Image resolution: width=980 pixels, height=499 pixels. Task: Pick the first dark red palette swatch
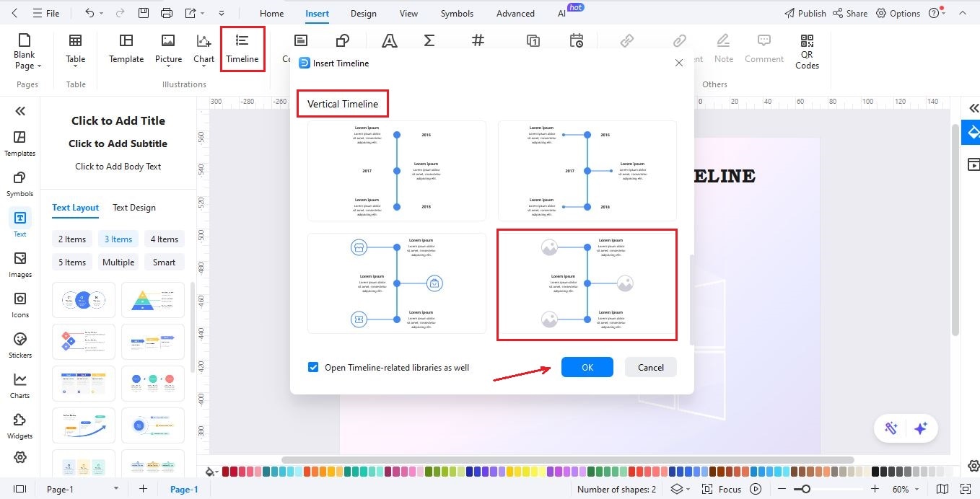(226, 472)
